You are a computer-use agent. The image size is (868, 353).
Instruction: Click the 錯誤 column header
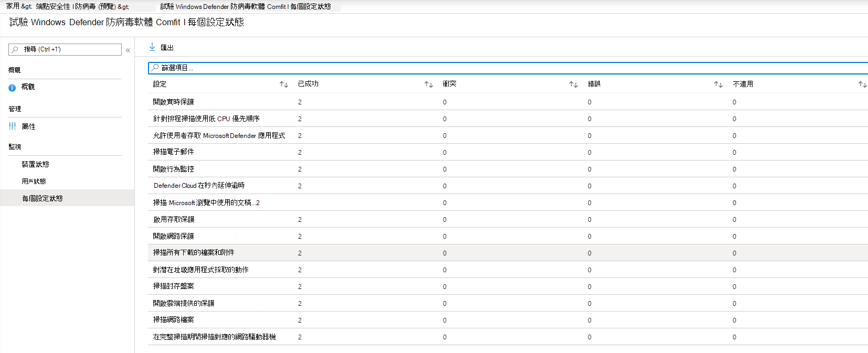(x=594, y=84)
